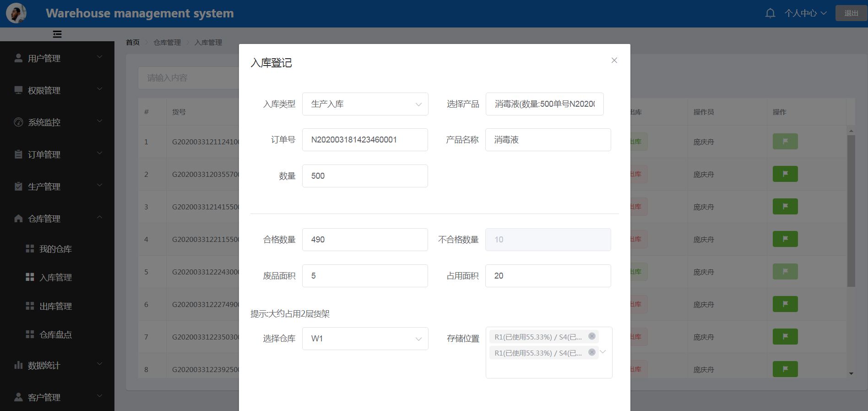Viewport: 868px width, 411px height.
Task: Click the 操作员 column header
Action: coord(704,112)
